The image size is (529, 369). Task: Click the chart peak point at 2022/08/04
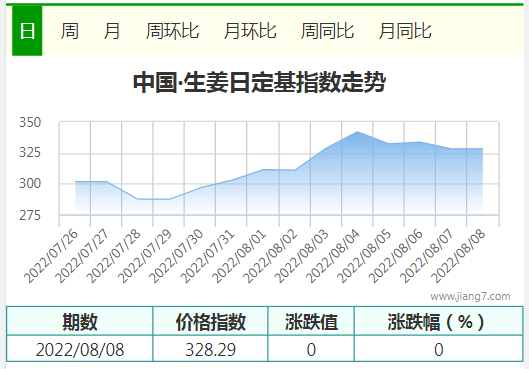tap(358, 132)
